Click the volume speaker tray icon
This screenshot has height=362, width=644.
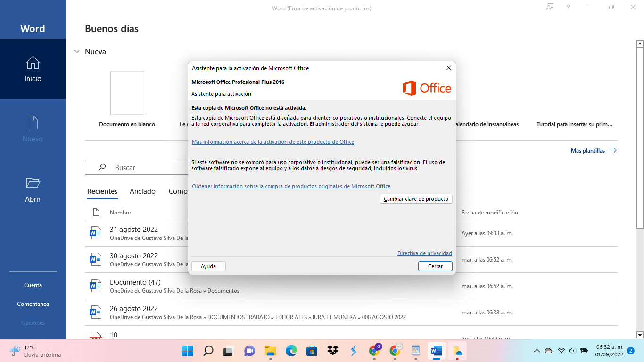click(572, 351)
